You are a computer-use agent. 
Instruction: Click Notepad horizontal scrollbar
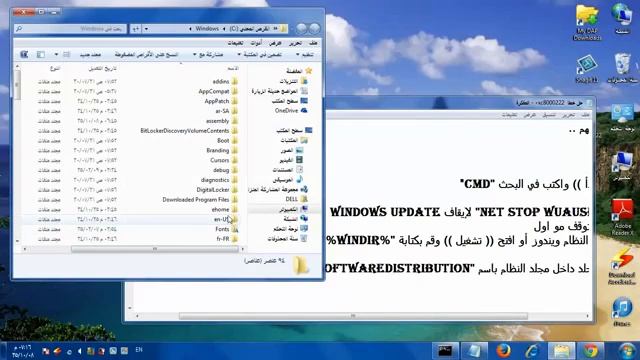(x=353, y=316)
